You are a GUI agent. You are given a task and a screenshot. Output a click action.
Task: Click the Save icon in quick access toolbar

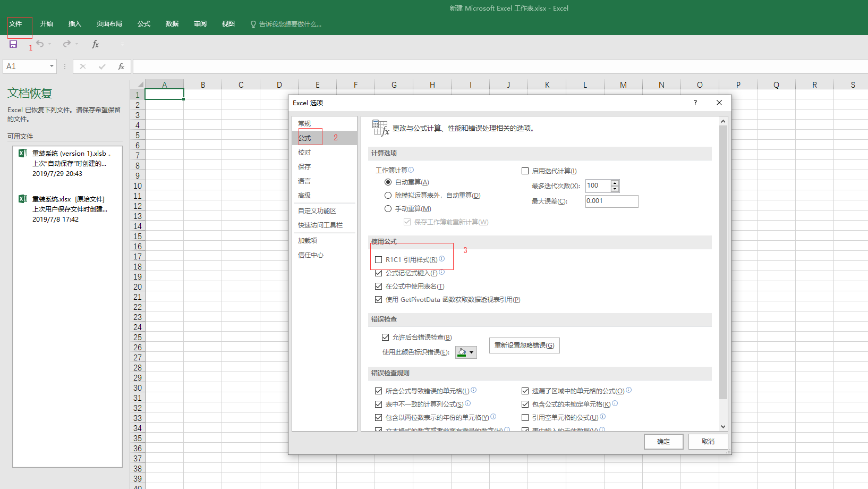13,44
